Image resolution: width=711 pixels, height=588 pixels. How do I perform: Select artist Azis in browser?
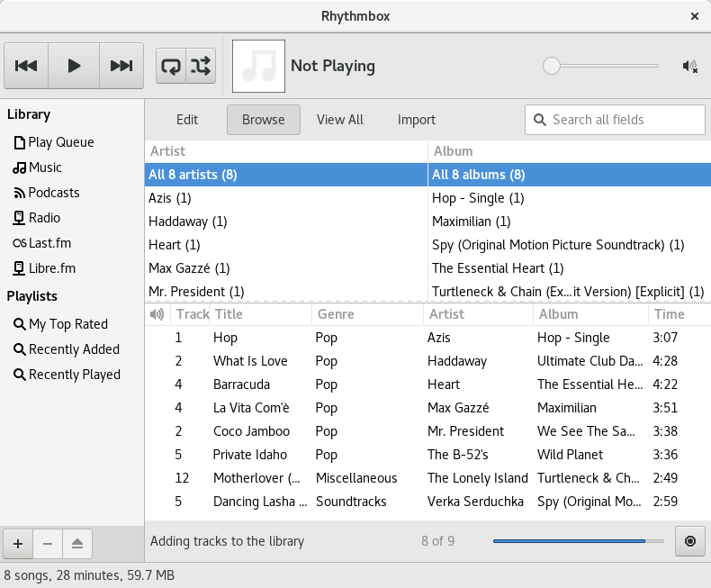click(286, 198)
